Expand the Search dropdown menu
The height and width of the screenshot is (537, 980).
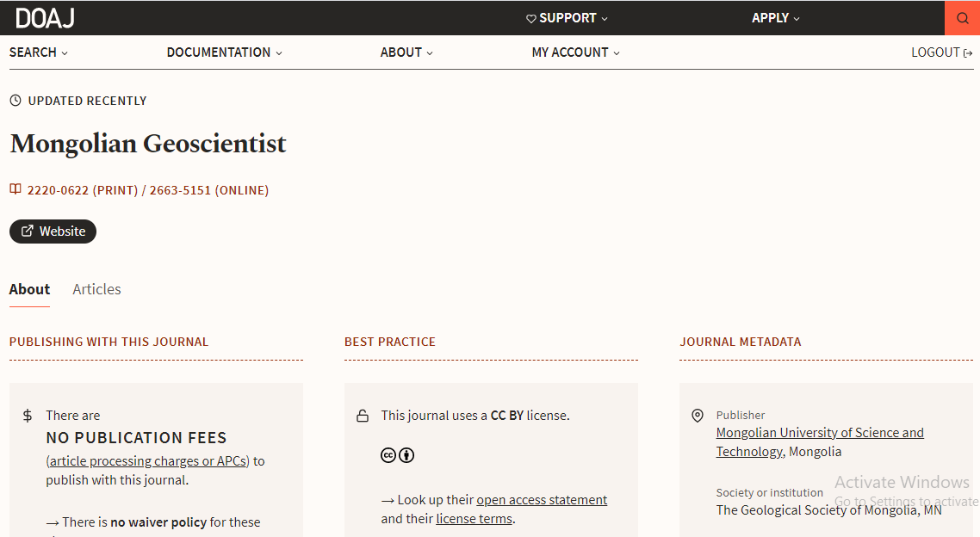coord(39,52)
